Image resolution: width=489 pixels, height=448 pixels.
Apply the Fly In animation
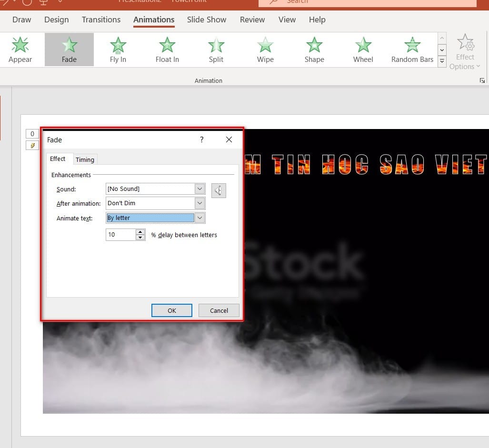tap(118, 50)
